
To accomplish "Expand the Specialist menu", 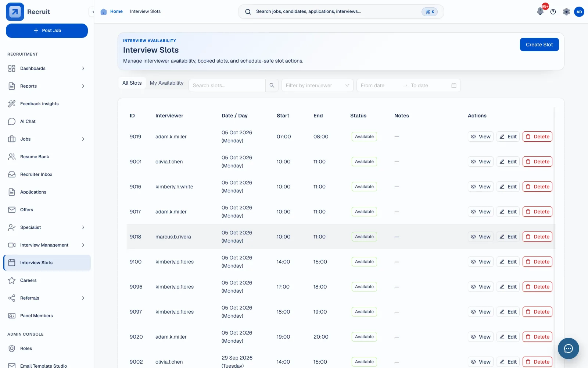I will coord(47,227).
